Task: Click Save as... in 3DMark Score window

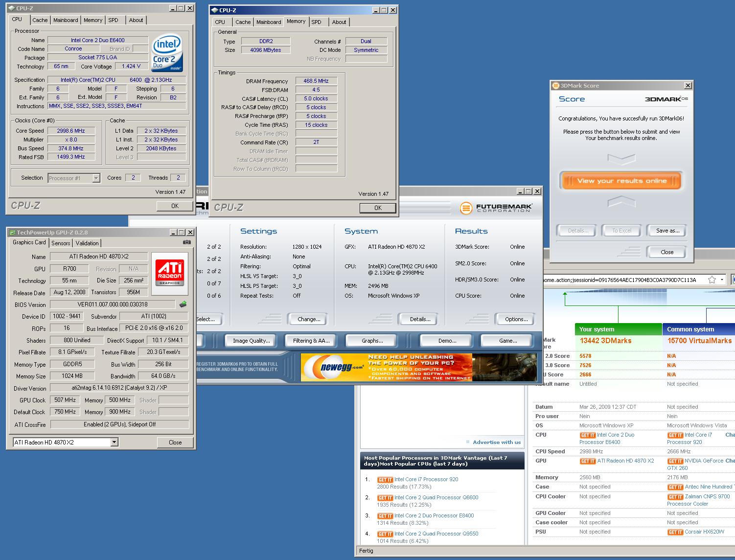Action: [667, 231]
